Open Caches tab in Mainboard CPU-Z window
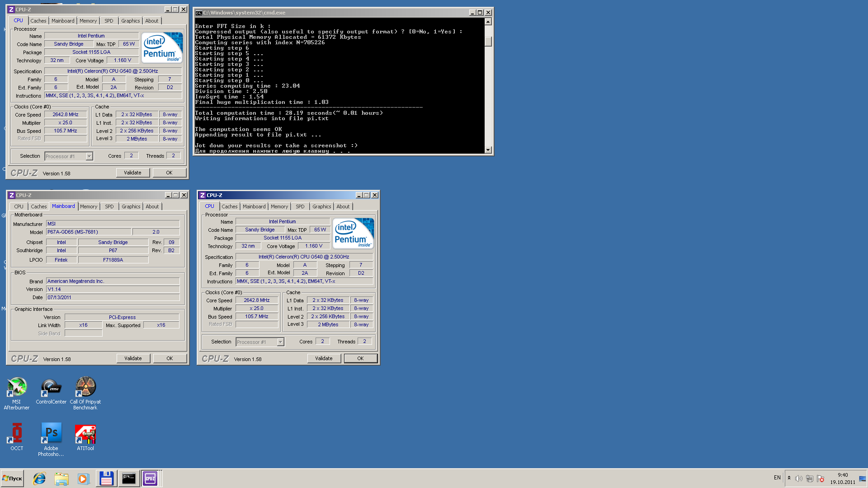 tap(39, 206)
